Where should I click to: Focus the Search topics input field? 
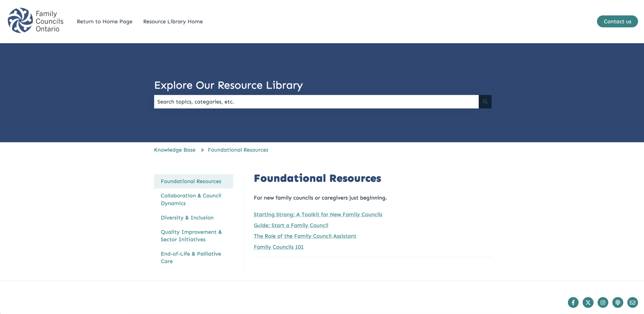[x=316, y=102]
